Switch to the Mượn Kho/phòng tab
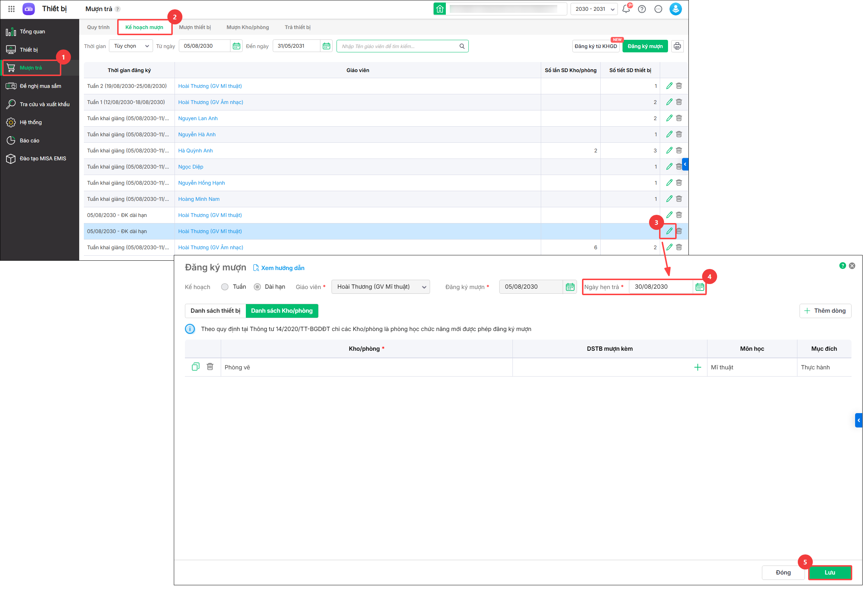 click(248, 27)
